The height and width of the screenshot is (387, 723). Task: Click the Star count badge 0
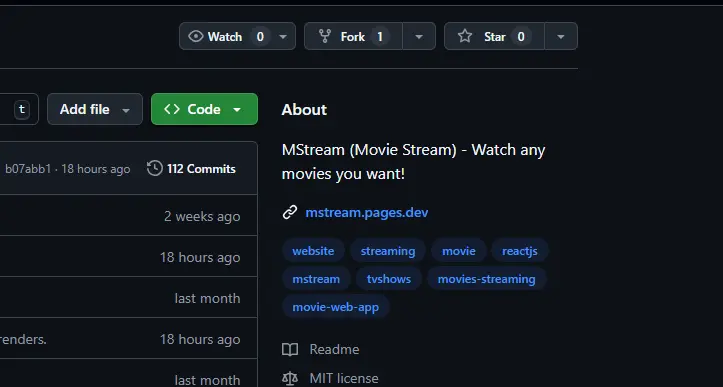pos(521,36)
